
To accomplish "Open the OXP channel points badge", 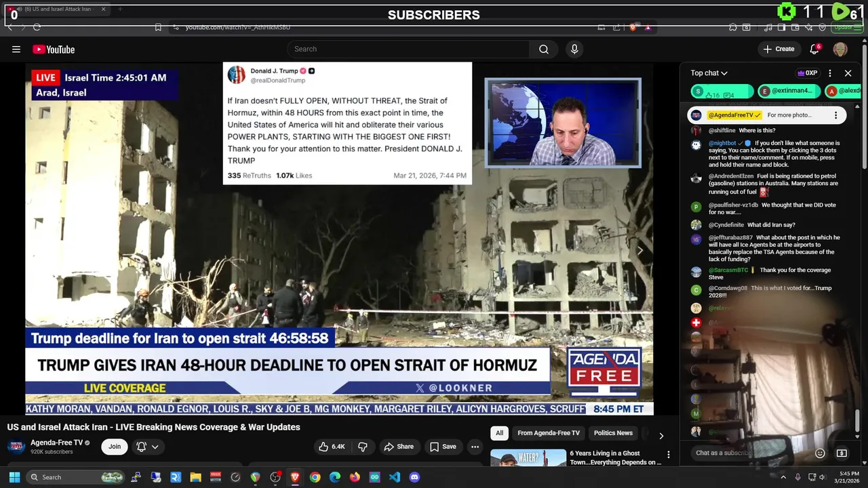I will pyautogui.click(x=807, y=73).
